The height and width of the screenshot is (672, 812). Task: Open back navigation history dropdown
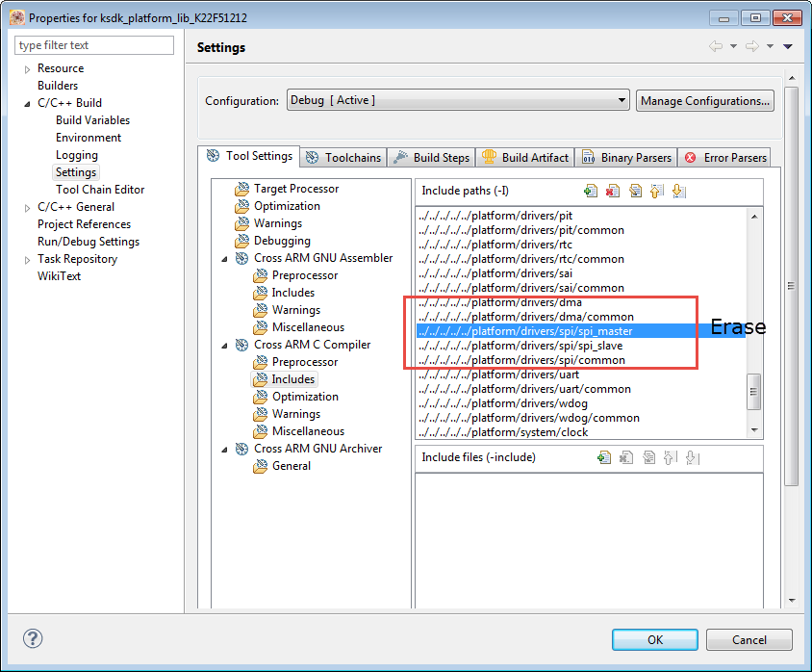pyautogui.click(x=733, y=46)
